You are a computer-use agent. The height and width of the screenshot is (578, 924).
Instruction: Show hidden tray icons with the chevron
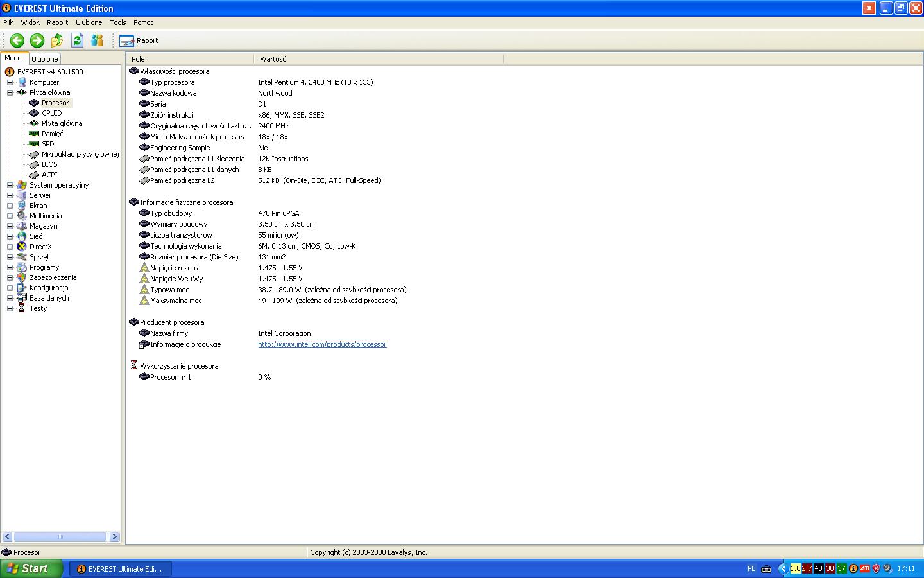(x=783, y=568)
